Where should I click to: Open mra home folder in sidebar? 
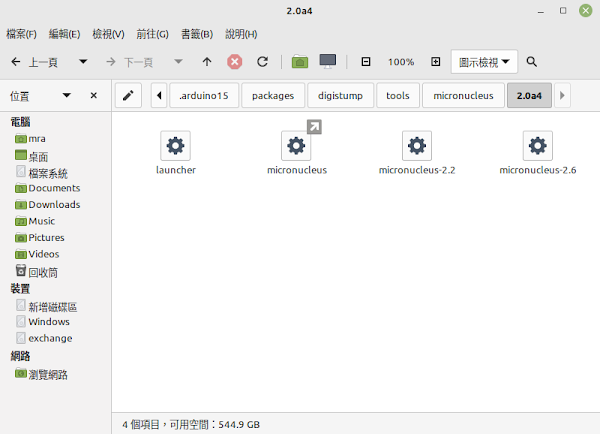tap(31, 139)
